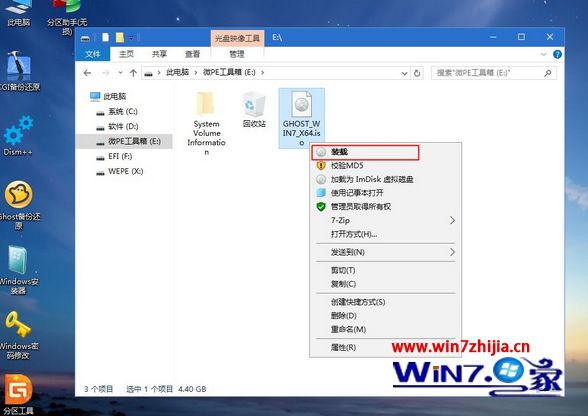Expand breadcrumb chevron after 微PE工具箱 (E:)
Viewport: 588px width, 416px height.
(x=262, y=72)
